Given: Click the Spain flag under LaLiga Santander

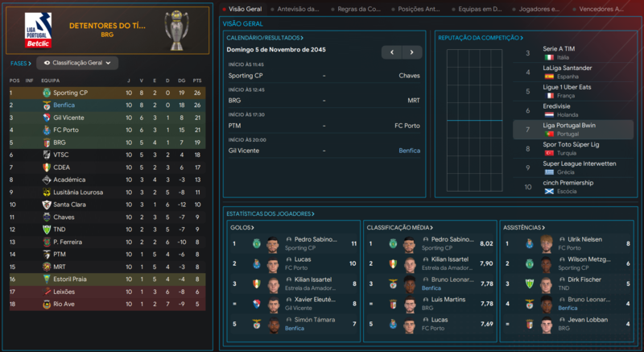Looking at the screenshot, I should 549,77.
